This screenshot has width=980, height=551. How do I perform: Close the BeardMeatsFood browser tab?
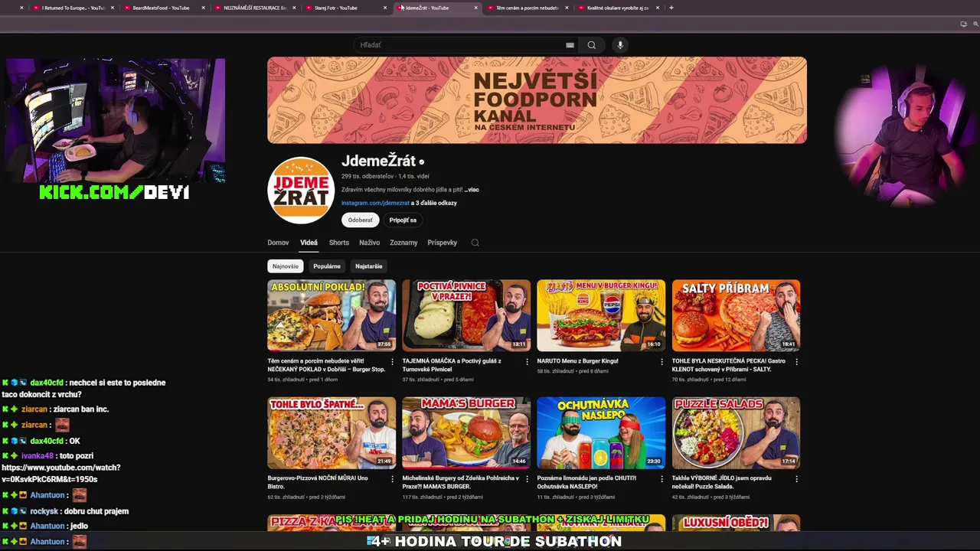click(203, 8)
